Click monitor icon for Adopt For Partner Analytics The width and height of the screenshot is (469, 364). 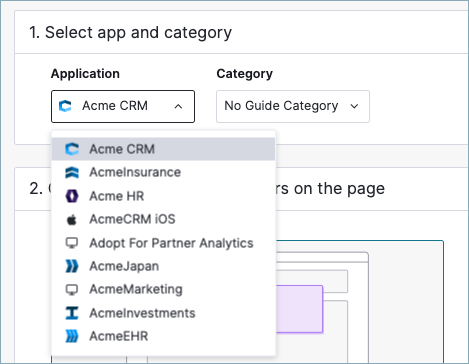click(x=72, y=243)
